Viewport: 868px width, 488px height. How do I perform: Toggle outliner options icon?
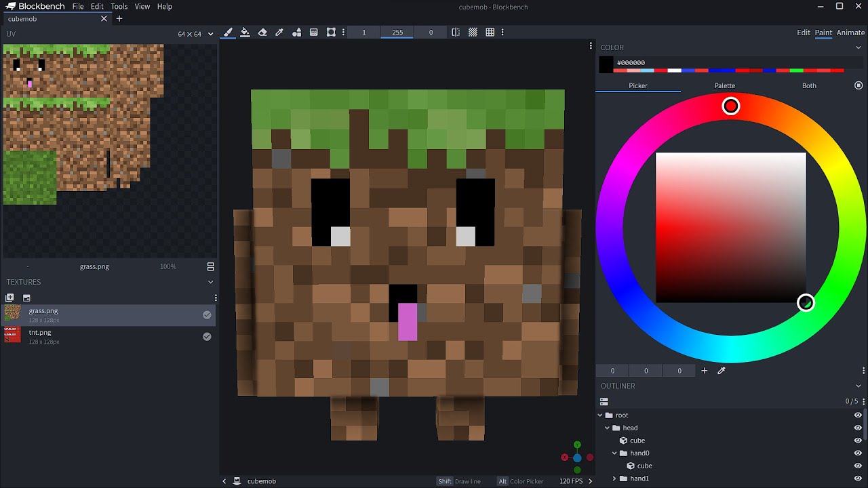[604, 401]
